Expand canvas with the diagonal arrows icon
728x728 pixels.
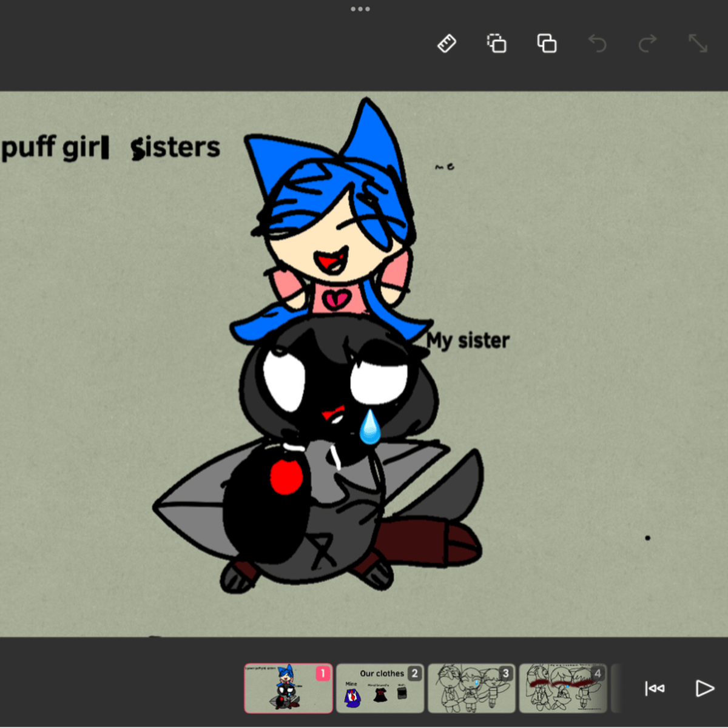click(x=698, y=44)
